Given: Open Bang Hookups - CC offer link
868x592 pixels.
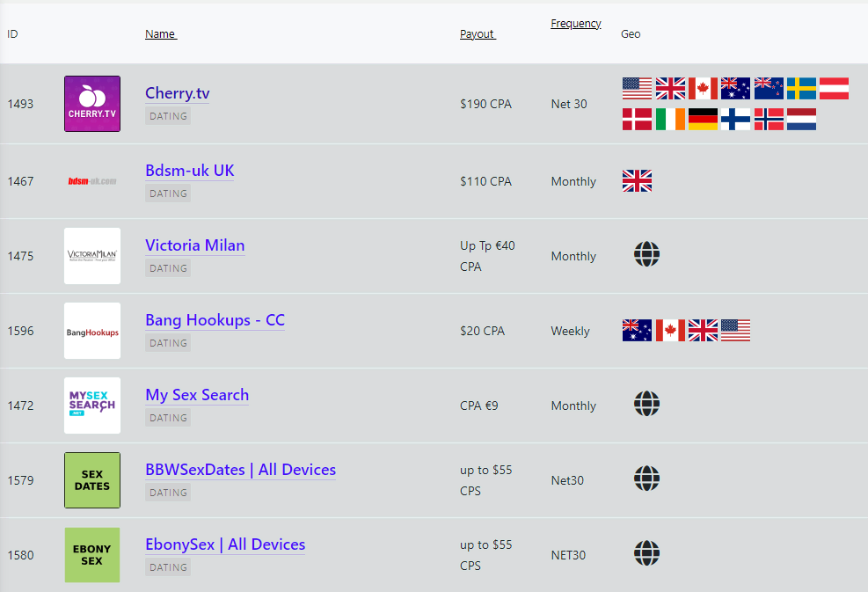Looking at the screenshot, I should [215, 320].
